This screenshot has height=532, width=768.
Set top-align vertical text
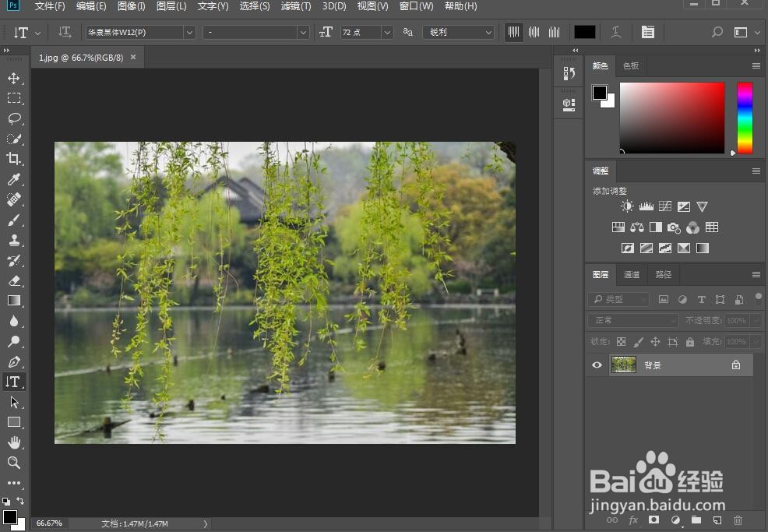point(513,33)
